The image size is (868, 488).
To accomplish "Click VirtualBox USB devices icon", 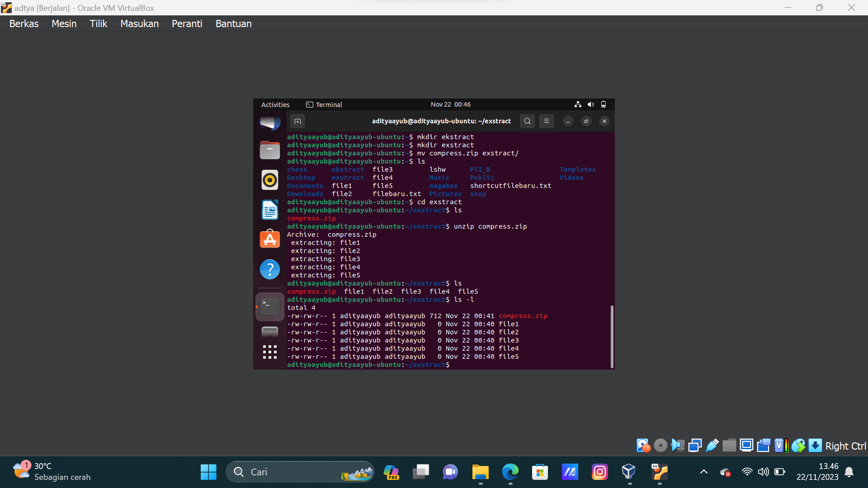I will tap(712, 446).
